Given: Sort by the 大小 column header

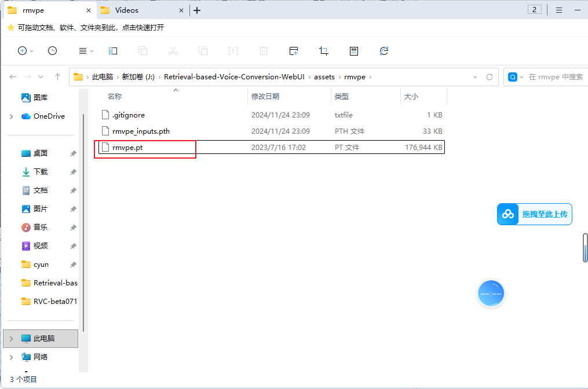Looking at the screenshot, I should [411, 96].
